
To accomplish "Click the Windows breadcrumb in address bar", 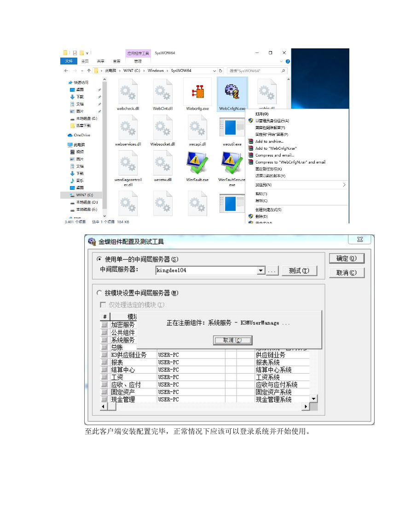I will [156, 70].
